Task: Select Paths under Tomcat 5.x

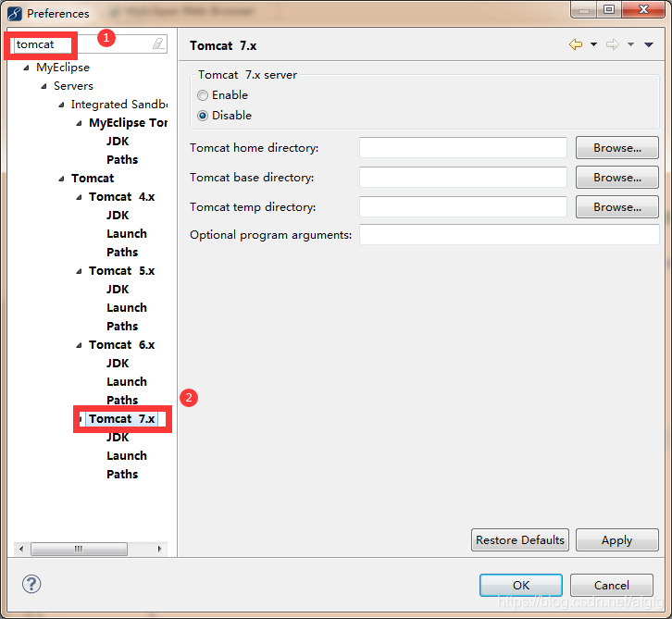Action: 122,327
